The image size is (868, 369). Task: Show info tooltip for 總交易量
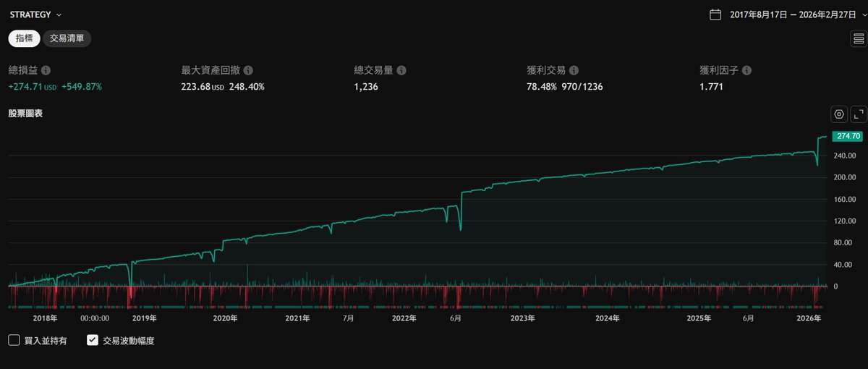point(401,71)
